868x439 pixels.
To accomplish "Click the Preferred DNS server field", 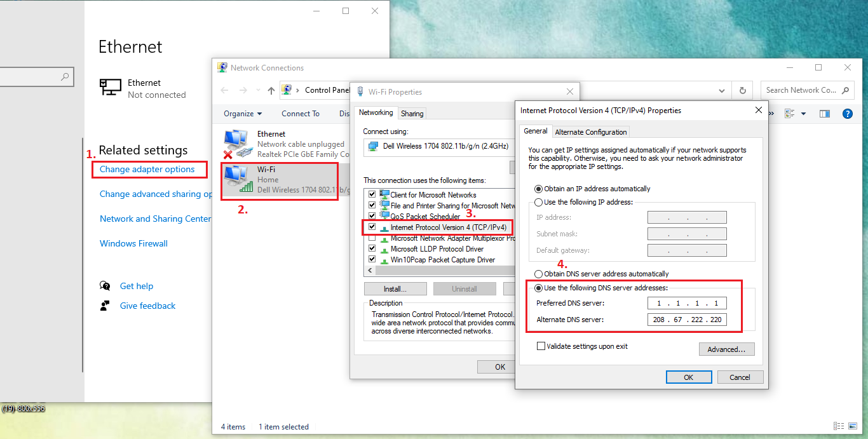I will tap(687, 303).
